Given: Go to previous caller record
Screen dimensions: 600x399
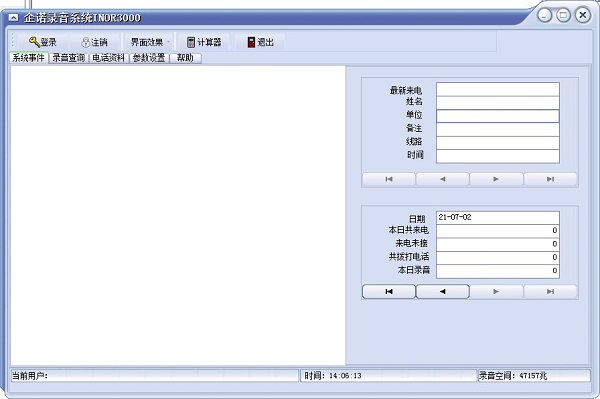Looking at the screenshot, I should (442, 179).
